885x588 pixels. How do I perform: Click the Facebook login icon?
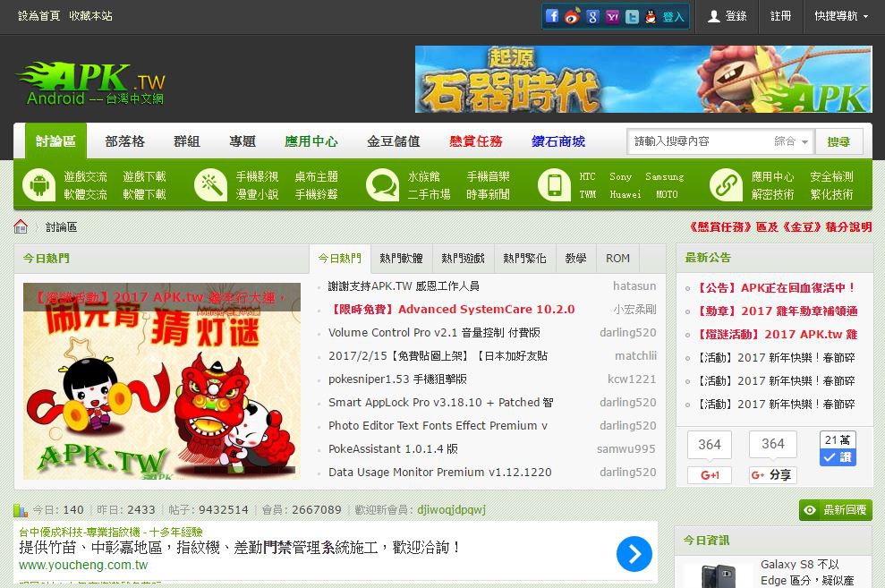[552, 16]
